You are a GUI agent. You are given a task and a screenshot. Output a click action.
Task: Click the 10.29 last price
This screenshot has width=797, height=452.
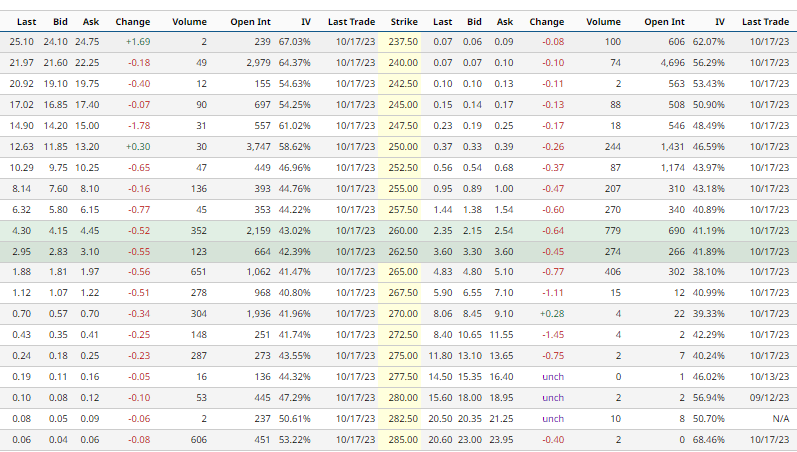point(21,168)
